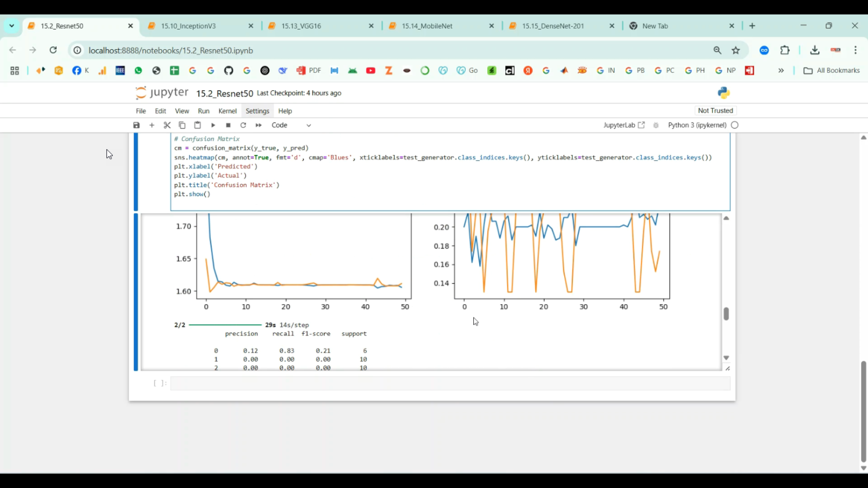Copy the selected cell from the toolbar

point(182,125)
